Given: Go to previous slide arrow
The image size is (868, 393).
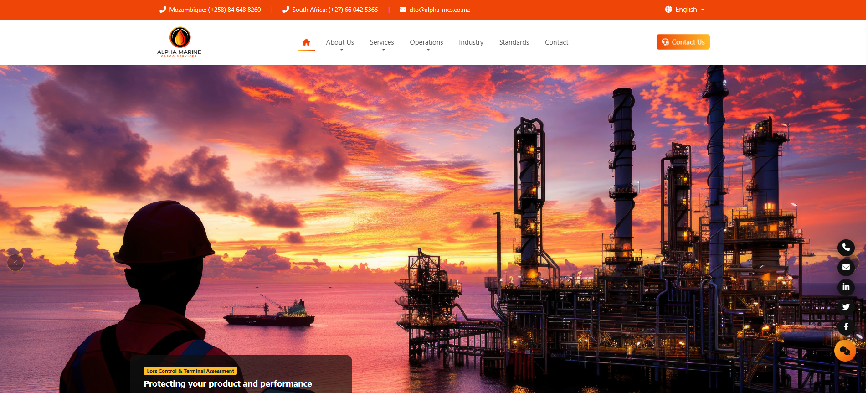Looking at the screenshot, I should [15, 263].
